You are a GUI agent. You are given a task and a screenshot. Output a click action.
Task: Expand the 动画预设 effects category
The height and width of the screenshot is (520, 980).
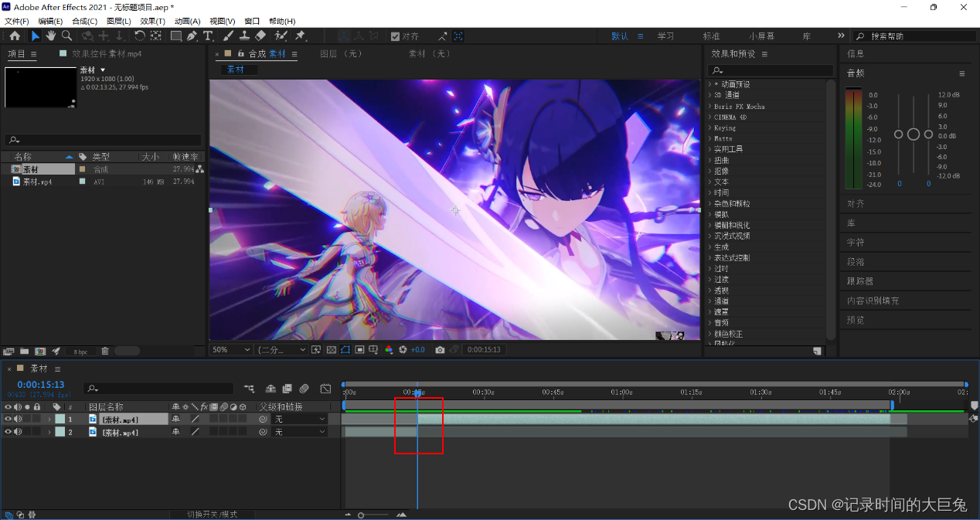pos(709,84)
